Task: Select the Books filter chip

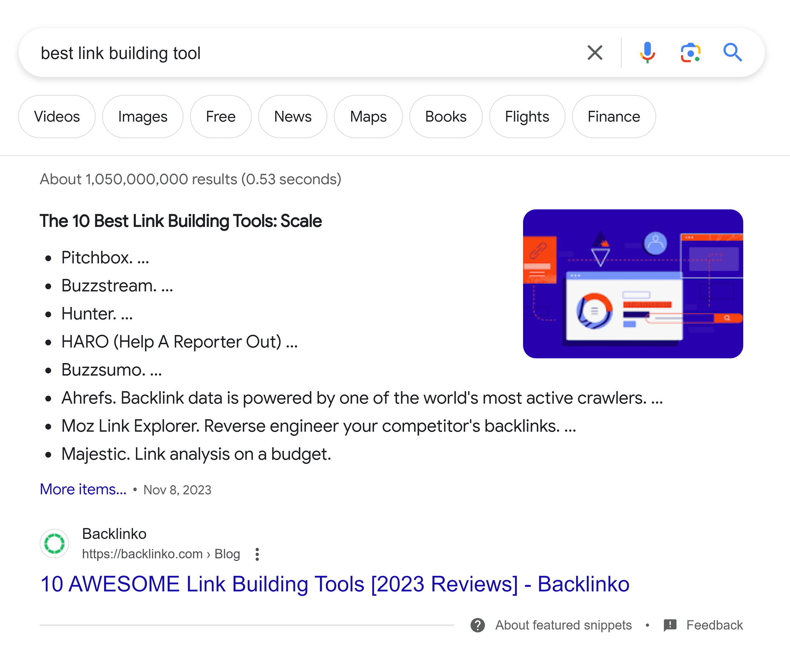Action: coord(446,117)
